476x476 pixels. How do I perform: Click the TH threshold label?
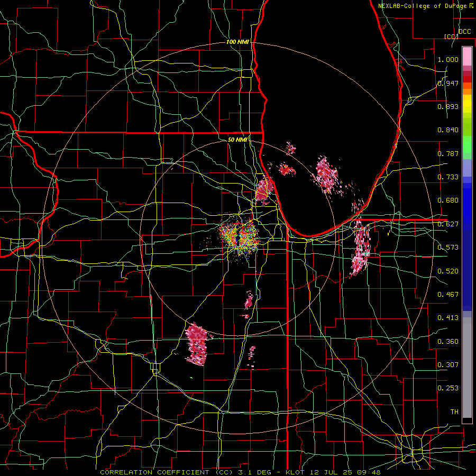pyautogui.click(x=454, y=412)
